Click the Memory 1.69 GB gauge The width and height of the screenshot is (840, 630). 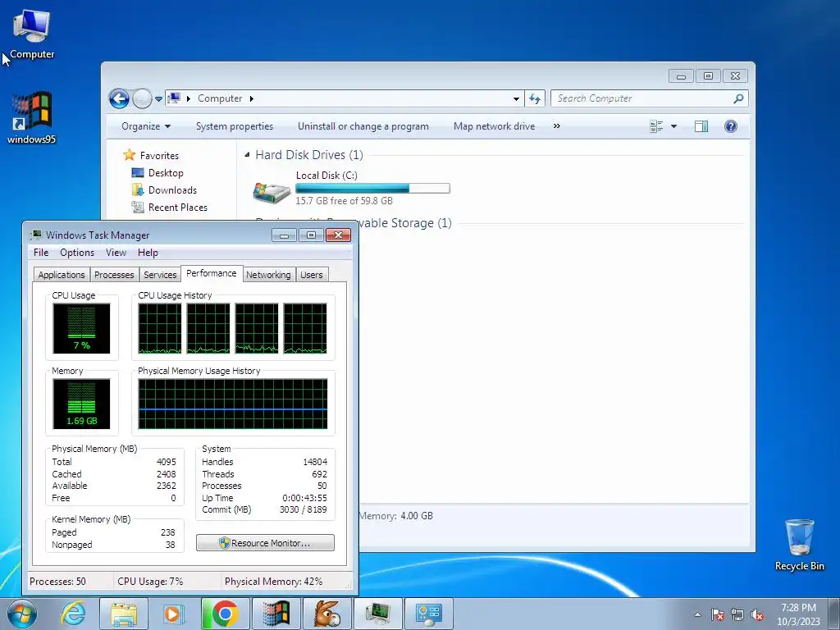coord(81,404)
